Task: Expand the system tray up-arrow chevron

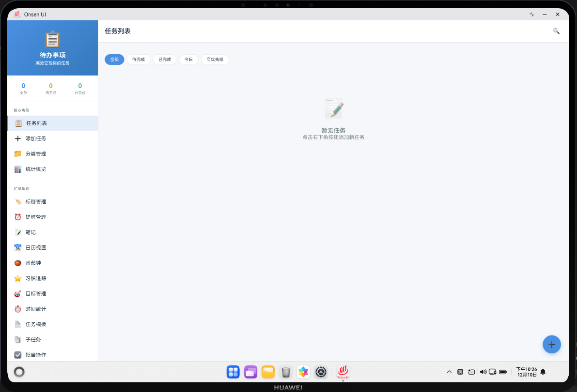Action: coord(449,372)
